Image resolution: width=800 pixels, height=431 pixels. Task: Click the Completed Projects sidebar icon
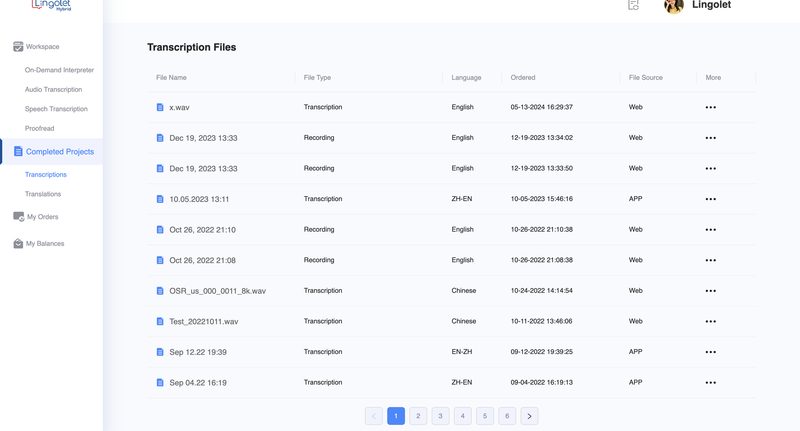point(18,151)
